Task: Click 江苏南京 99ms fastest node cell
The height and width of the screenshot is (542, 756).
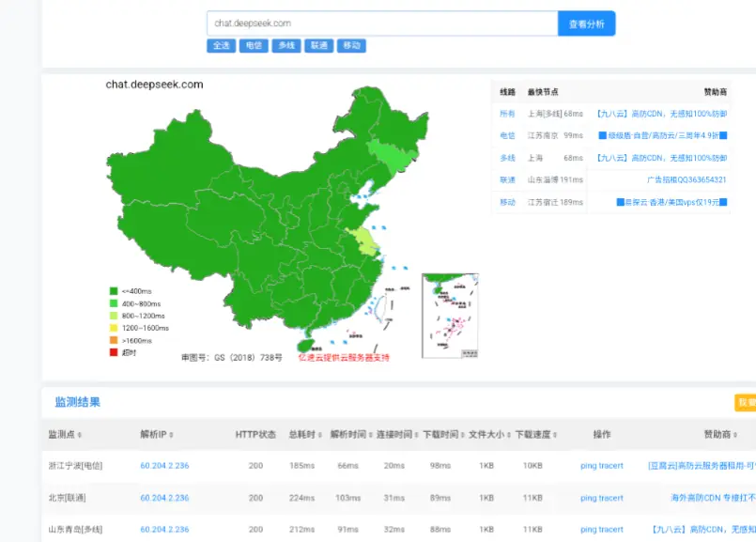Action: click(555, 135)
